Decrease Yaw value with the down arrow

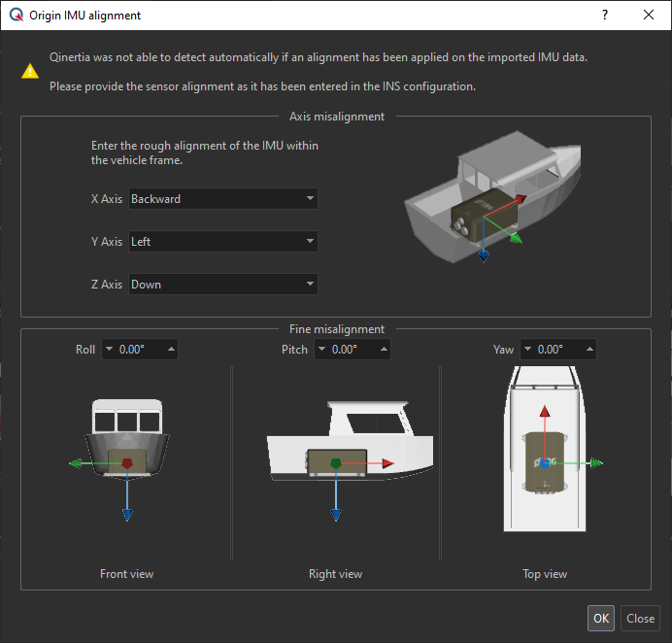[x=529, y=350]
